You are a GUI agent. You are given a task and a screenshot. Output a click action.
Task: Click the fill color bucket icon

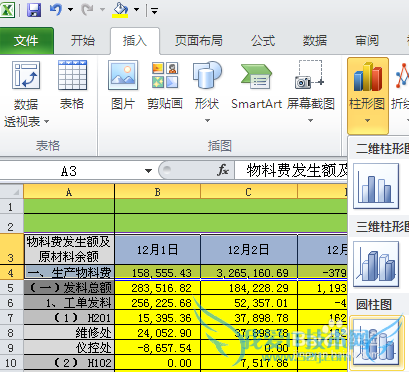(x=120, y=10)
